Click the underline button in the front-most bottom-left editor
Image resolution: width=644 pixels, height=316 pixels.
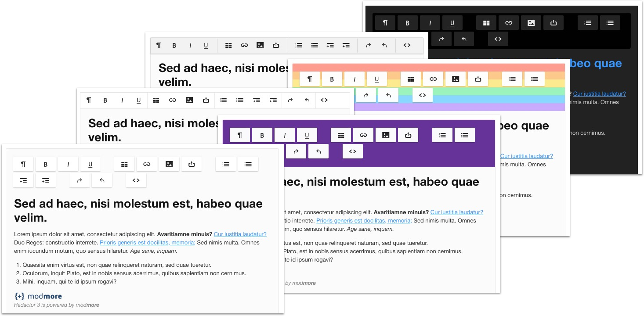[90, 164]
